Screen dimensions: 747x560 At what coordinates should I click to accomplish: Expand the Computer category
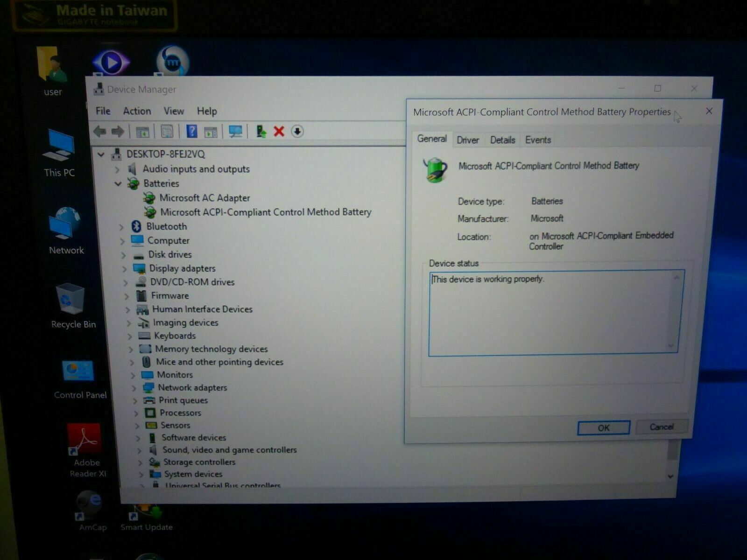click(x=122, y=241)
